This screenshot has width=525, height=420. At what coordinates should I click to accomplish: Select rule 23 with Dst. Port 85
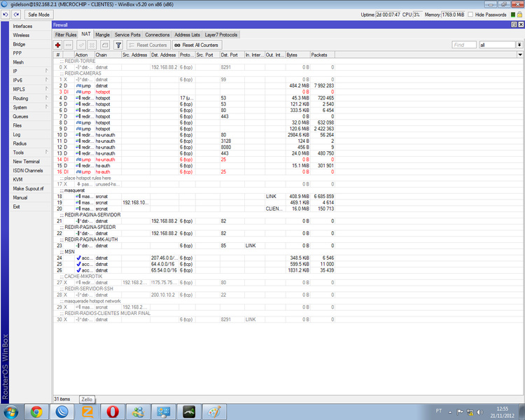point(194,246)
